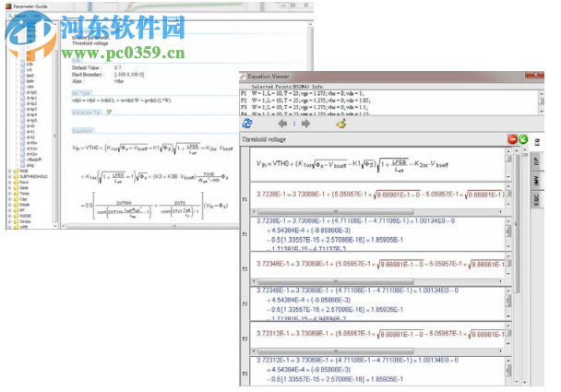Click the Equations section header

point(83,131)
